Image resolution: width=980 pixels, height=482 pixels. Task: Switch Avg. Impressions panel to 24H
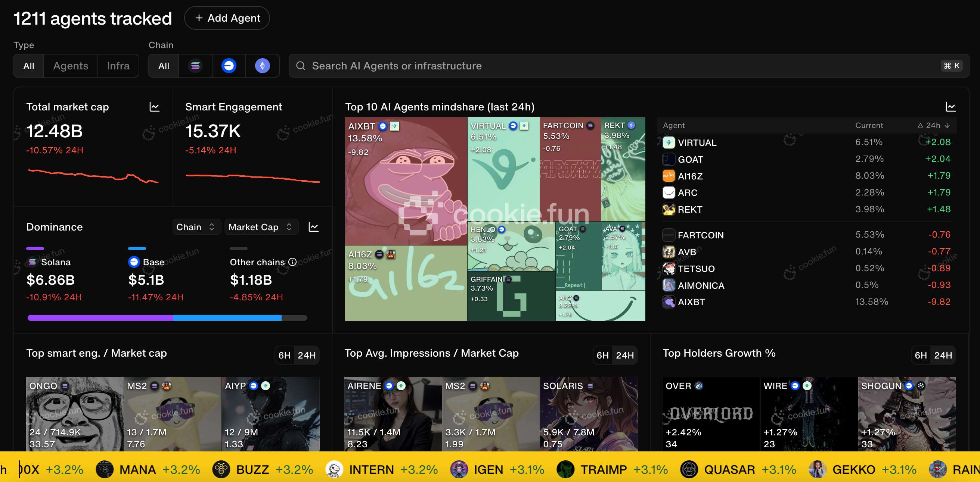point(625,355)
